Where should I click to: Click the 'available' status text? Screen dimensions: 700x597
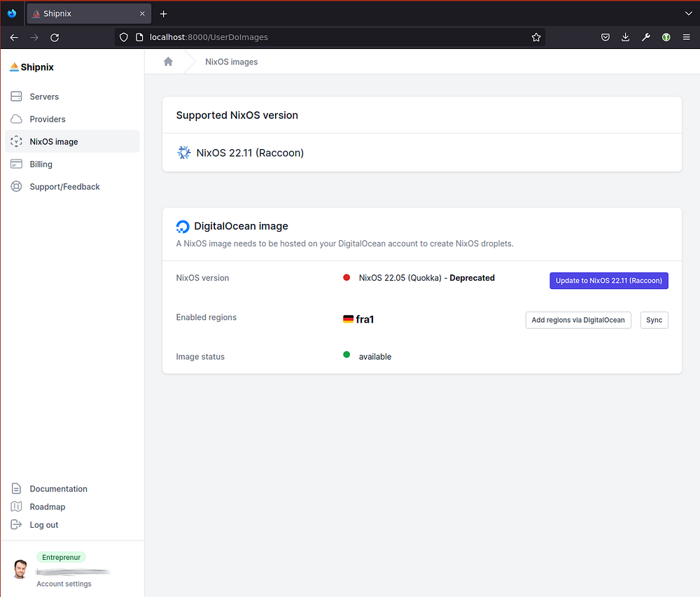pos(375,357)
